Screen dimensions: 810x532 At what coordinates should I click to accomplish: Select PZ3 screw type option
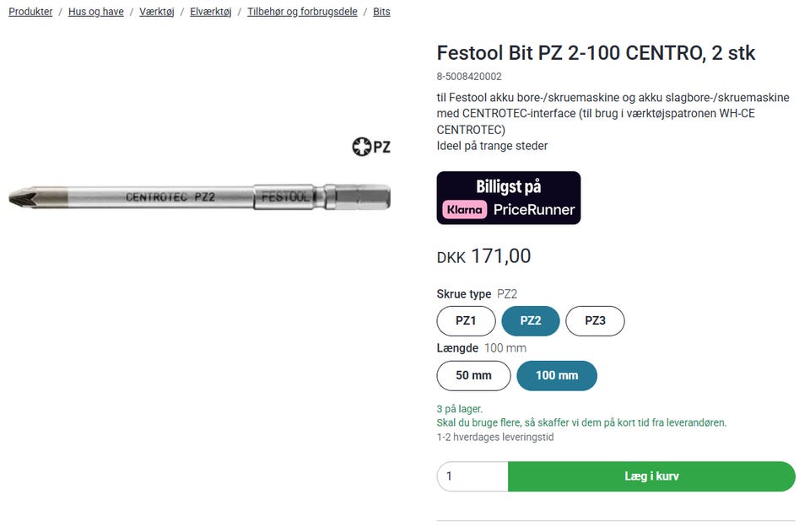[594, 321]
